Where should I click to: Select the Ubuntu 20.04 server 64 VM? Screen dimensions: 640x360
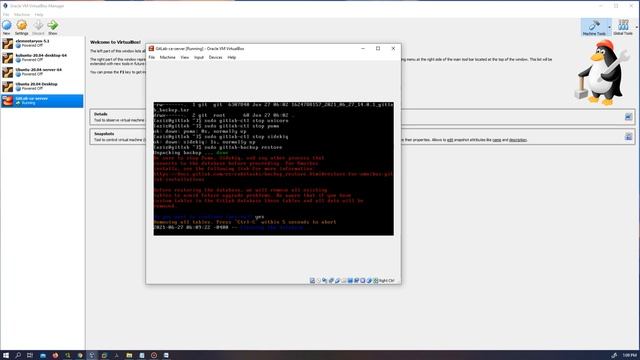[x=42, y=72]
